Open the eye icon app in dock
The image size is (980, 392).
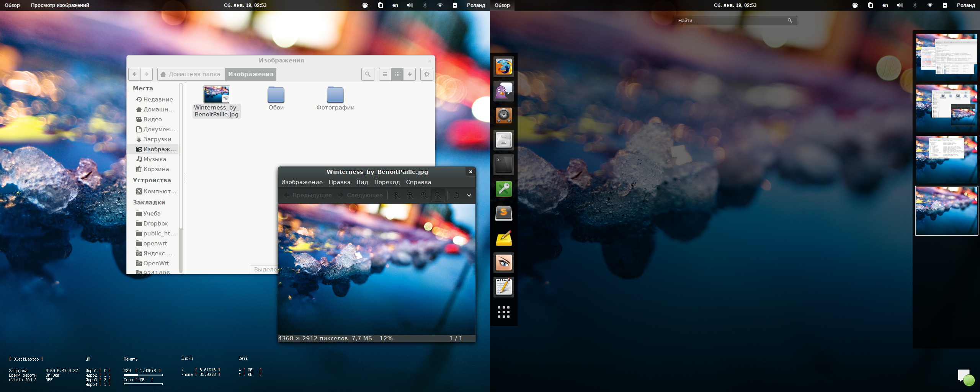pos(504,263)
